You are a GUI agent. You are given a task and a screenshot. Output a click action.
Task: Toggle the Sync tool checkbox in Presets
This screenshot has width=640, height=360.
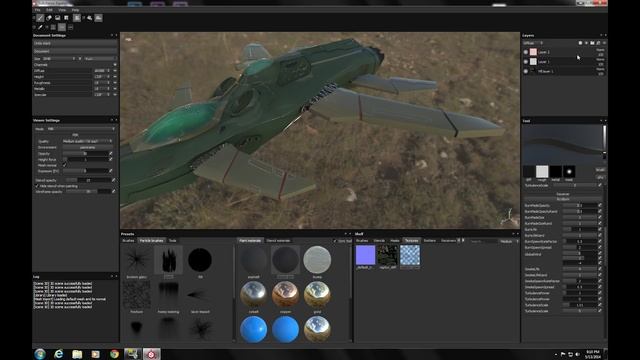coord(335,241)
